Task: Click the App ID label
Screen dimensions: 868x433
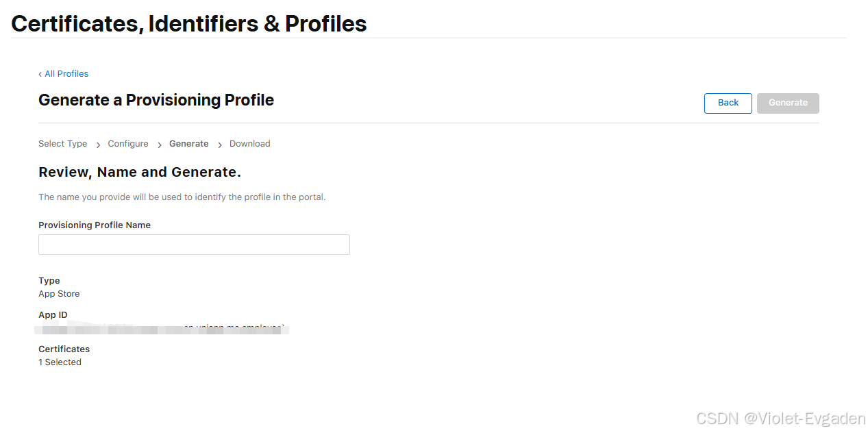Action: tap(53, 315)
